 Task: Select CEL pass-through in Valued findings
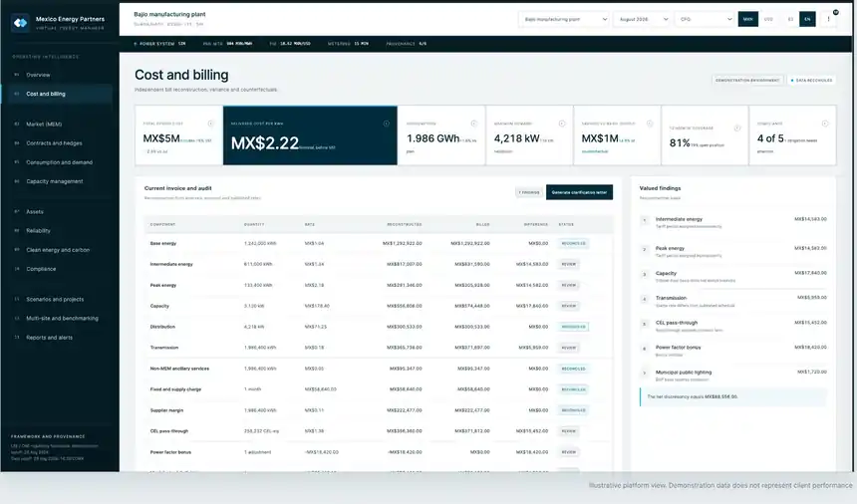click(x=732, y=326)
